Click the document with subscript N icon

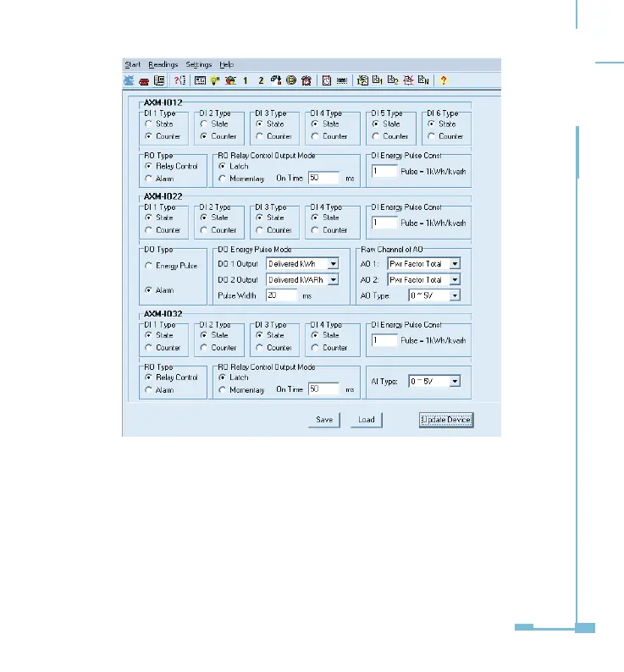click(423, 80)
